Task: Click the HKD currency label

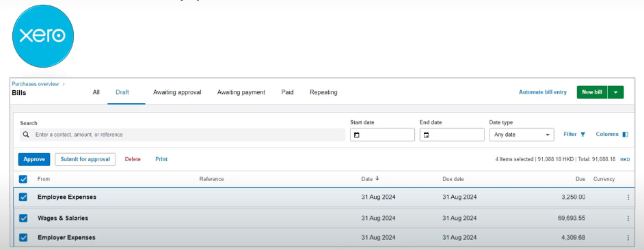Action: click(625, 160)
